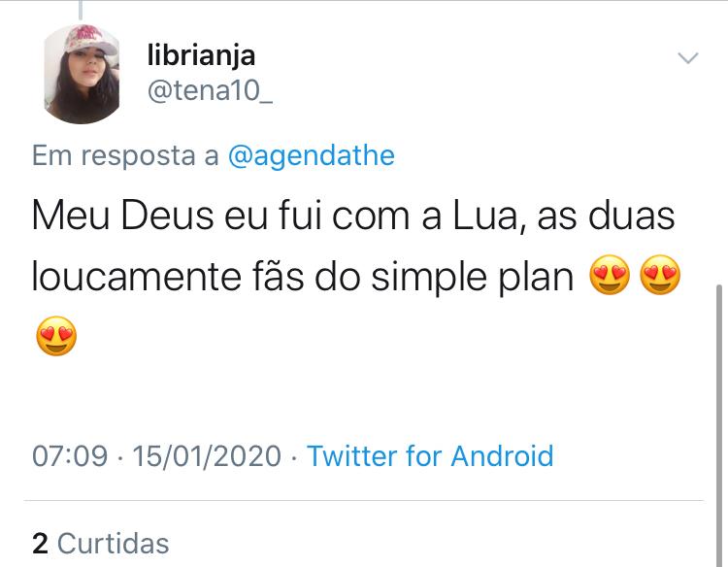The height and width of the screenshot is (567, 728).
Task: Expand the tweet options chevron
Action: click(x=687, y=58)
